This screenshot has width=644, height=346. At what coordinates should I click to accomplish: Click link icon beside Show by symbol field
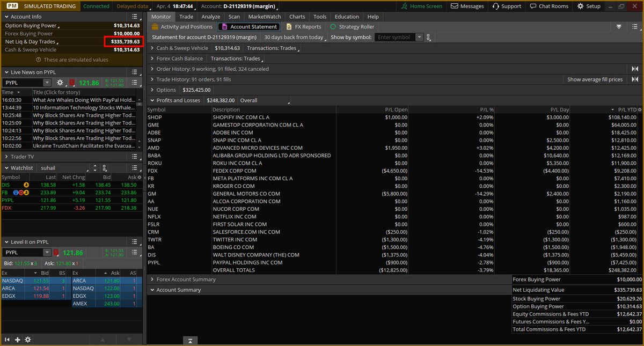(428, 38)
